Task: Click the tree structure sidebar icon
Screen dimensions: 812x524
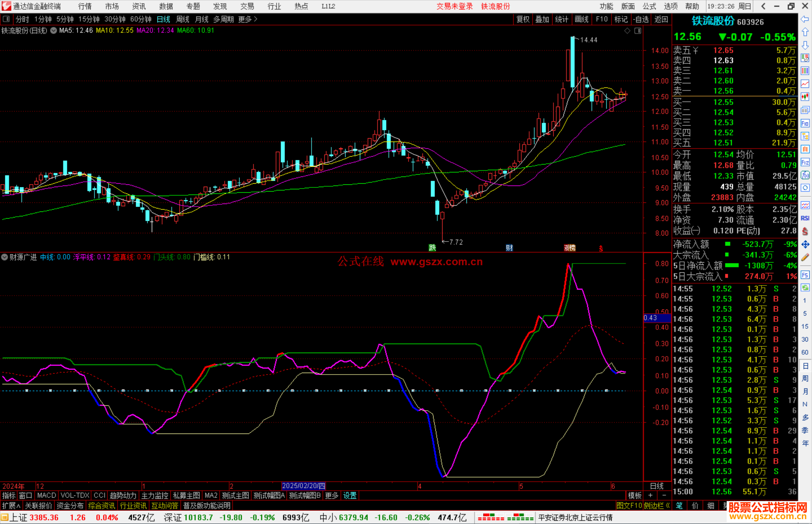Action: [x=805, y=136]
